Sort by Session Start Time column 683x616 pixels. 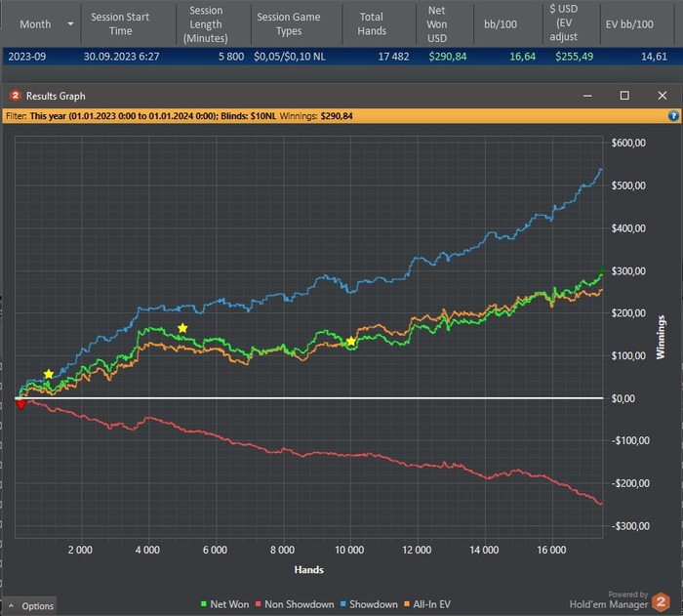120,24
